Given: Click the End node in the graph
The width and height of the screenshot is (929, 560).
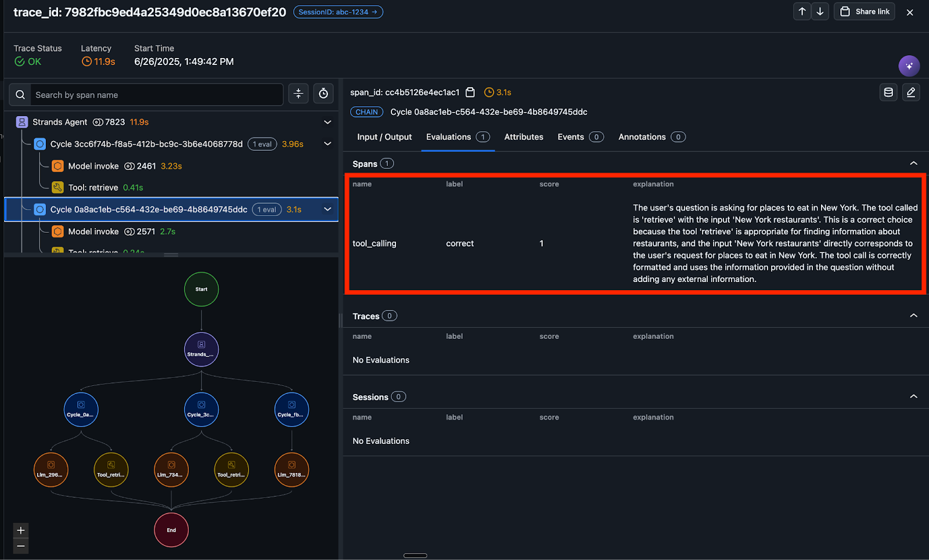Looking at the screenshot, I should pos(171,530).
